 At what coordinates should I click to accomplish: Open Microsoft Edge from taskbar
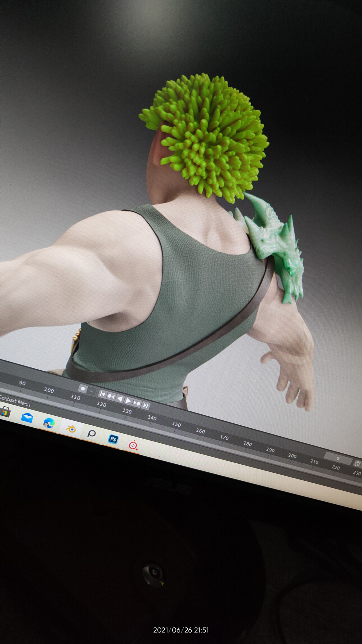coord(49,423)
